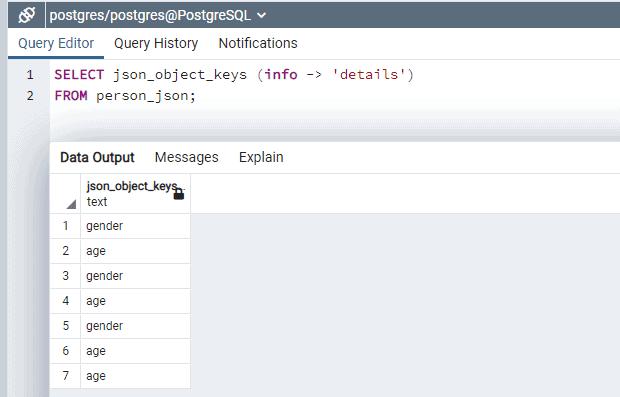The width and height of the screenshot is (620, 397).
Task: Click the age cell in row 2
Action: click(x=136, y=251)
